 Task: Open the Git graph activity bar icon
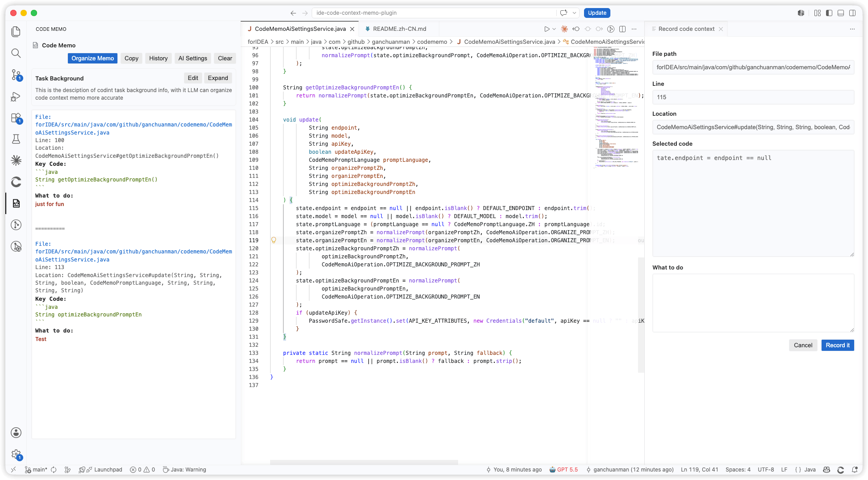pyautogui.click(x=16, y=225)
